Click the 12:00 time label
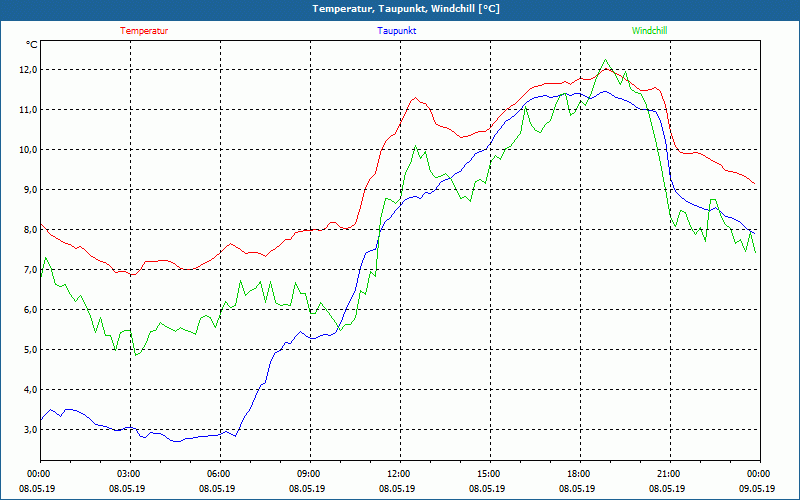The image size is (800, 500). pyautogui.click(x=397, y=474)
